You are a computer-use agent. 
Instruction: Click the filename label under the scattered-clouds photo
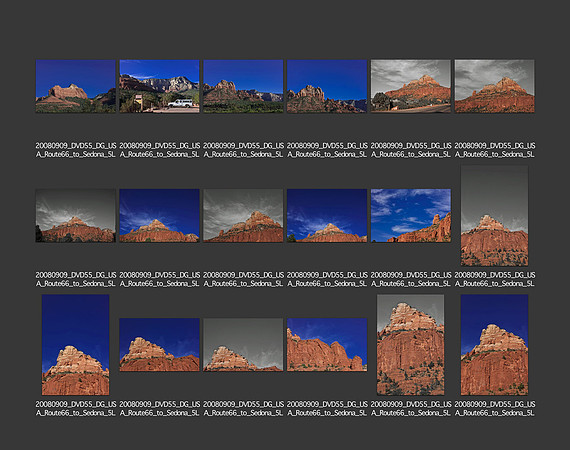(411, 279)
